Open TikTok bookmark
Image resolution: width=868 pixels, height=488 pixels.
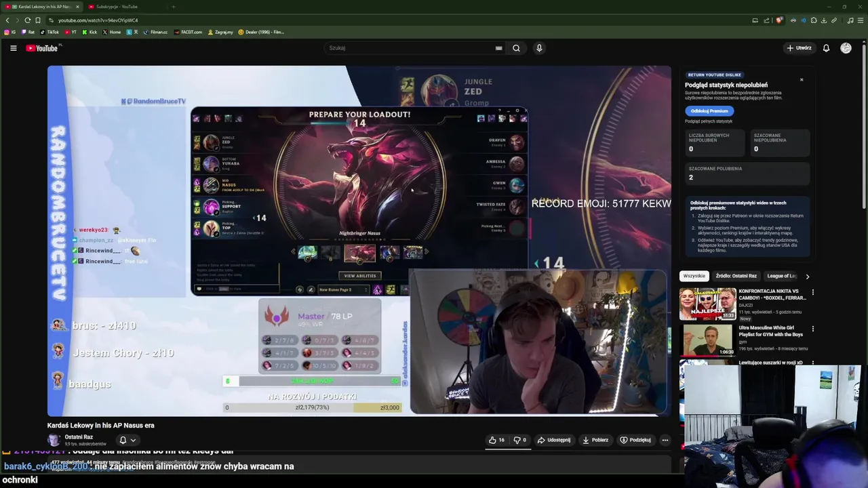[50, 32]
